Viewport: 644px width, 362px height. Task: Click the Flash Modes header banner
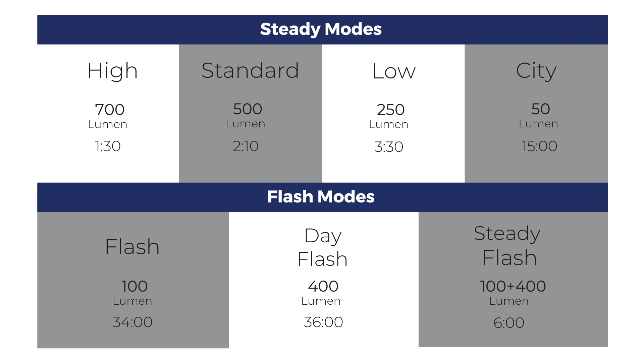click(321, 197)
